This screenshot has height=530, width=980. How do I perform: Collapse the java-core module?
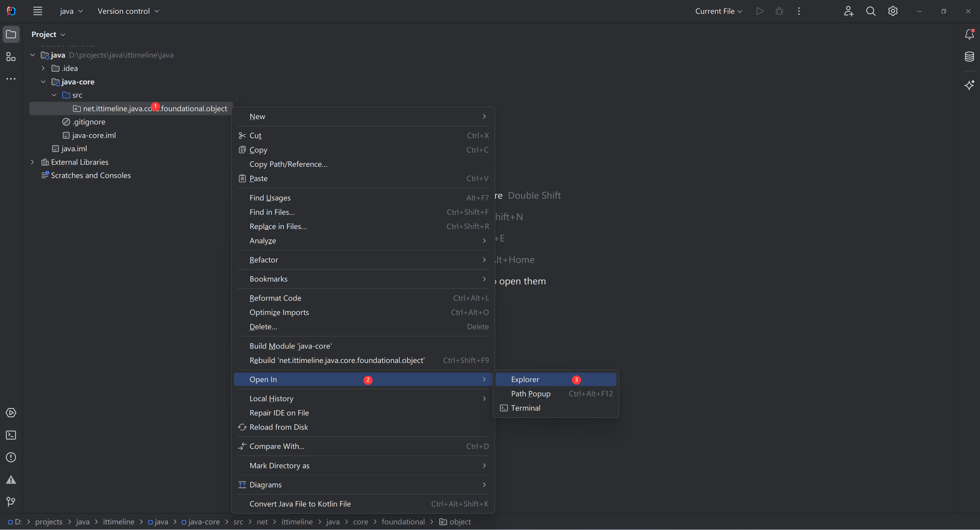tap(43, 82)
